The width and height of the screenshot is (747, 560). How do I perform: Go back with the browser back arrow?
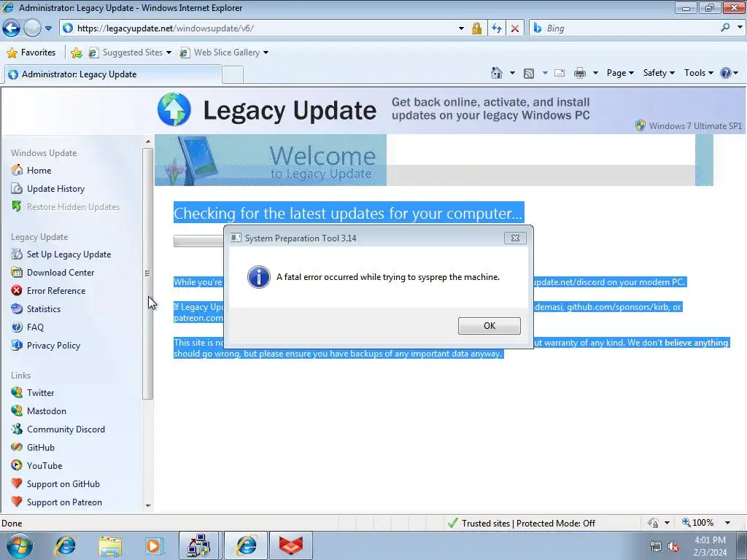[x=12, y=28]
